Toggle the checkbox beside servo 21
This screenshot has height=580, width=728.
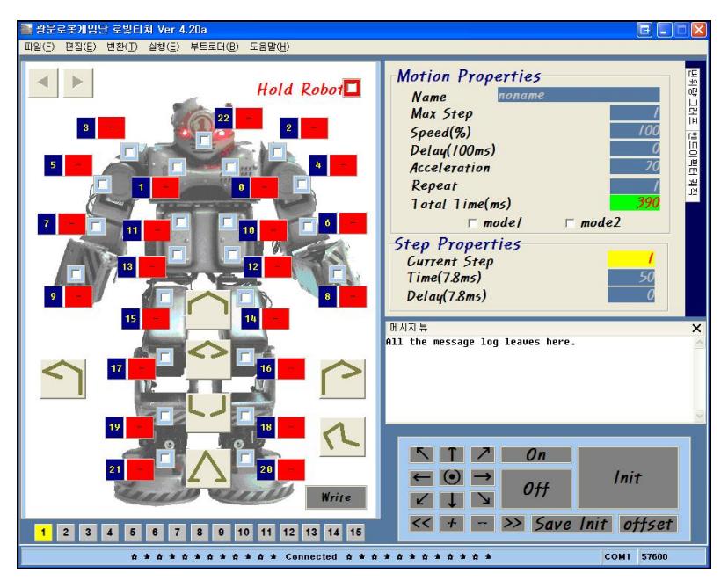(164, 459)
